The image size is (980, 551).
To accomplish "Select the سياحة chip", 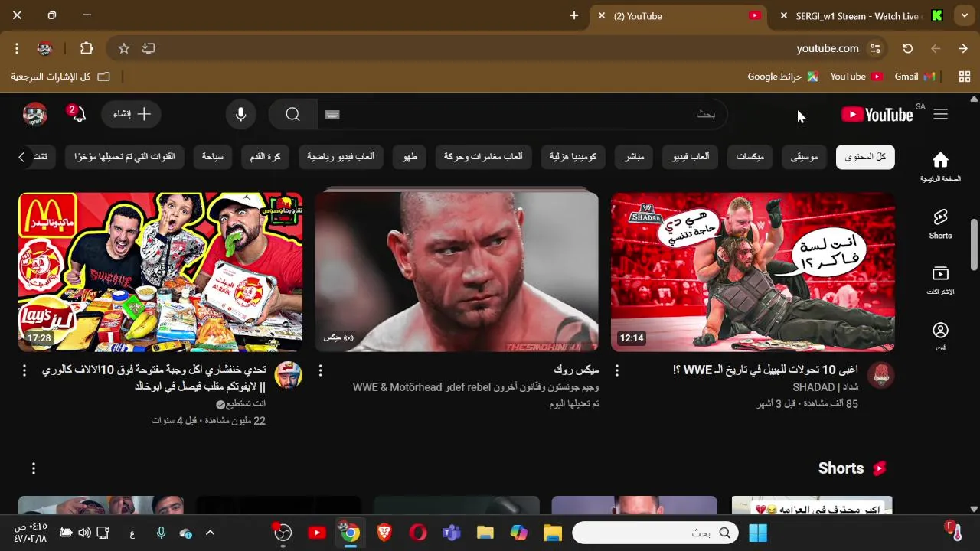I will tap(212, 157).
